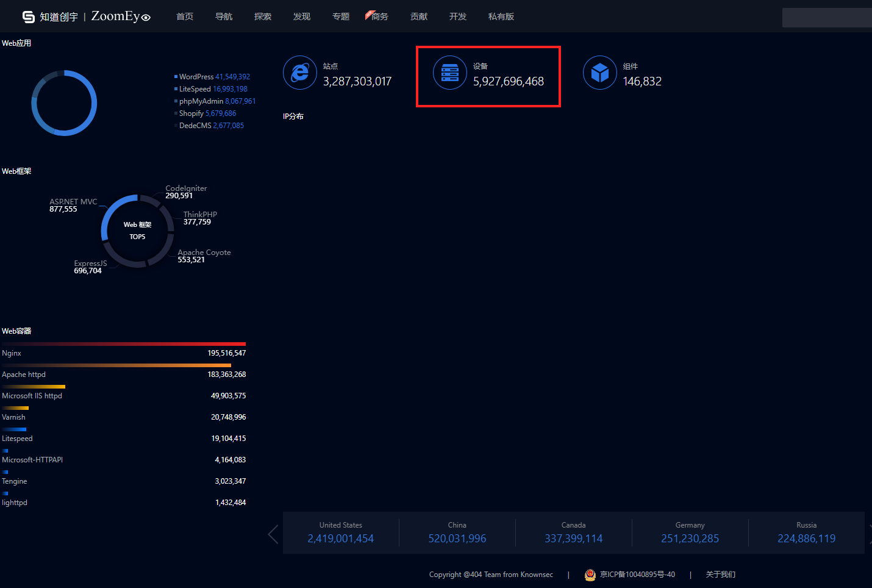The image size is (872, 588).
Task: Click the Apache Coyote chart label
Action: 204,253
